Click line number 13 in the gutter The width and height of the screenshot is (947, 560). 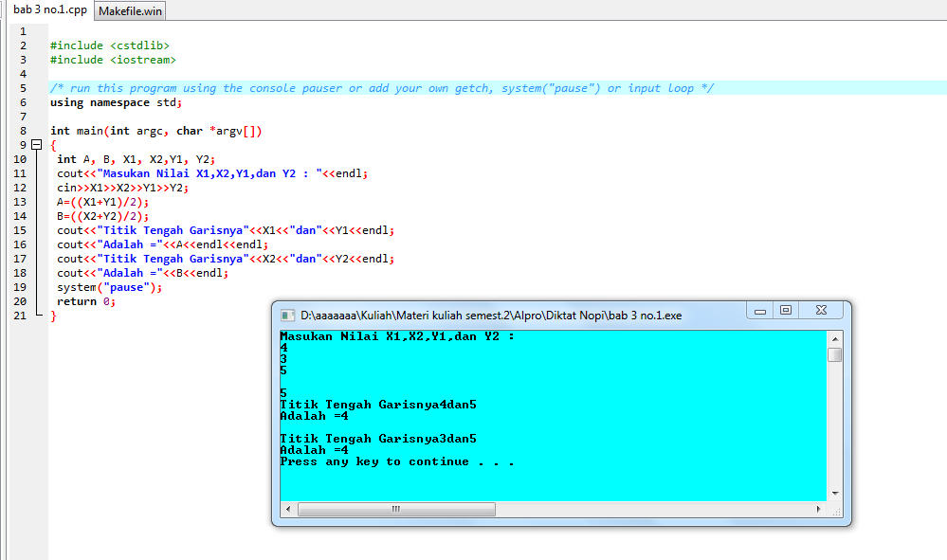pos(20,202)
